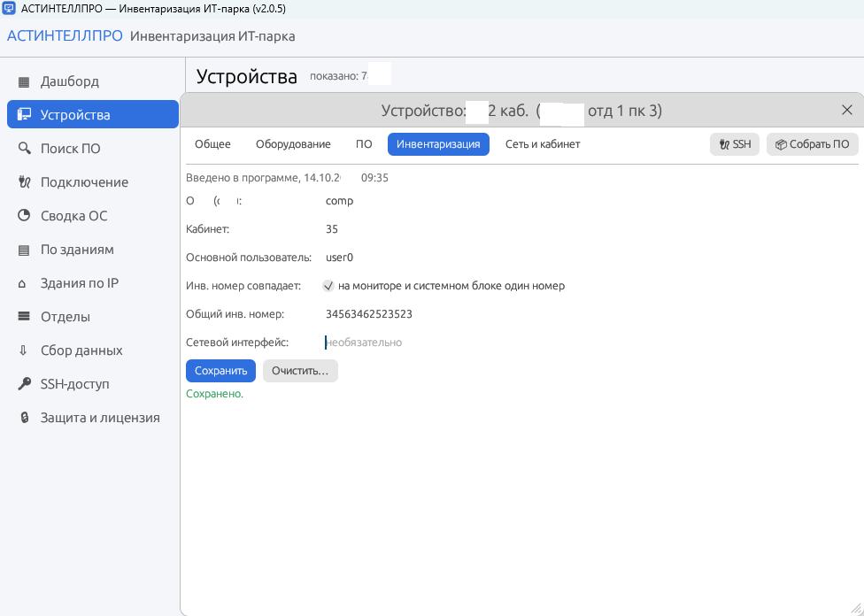The image size is (864, 616).
Task: Open Защита и лицензия in the sidebar
Action: 93,419
